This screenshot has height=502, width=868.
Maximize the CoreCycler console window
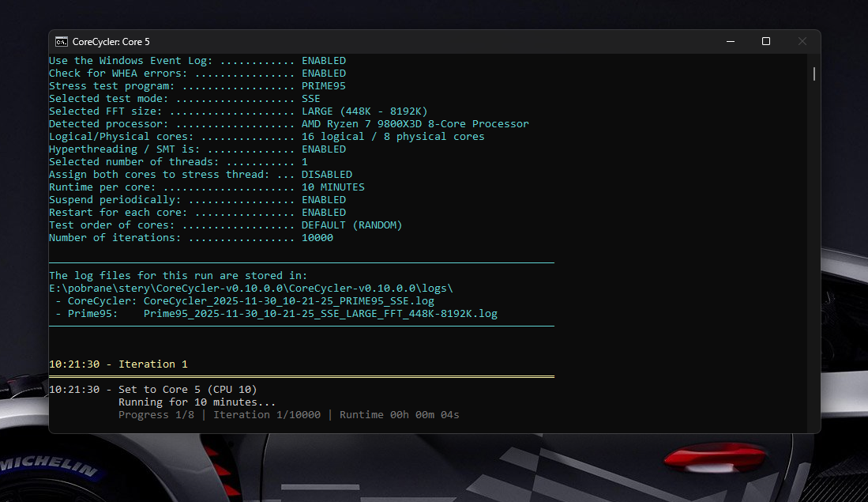click(765, 42)
